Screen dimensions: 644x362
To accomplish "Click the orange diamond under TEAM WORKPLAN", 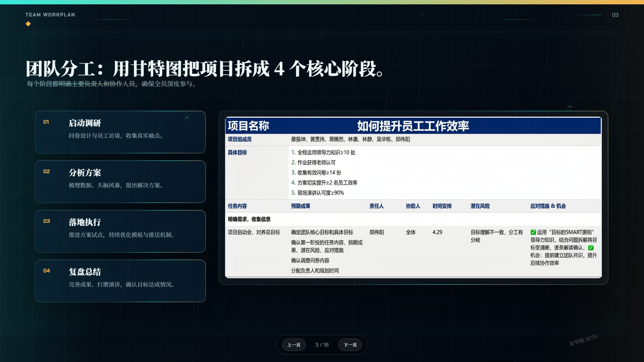I will click(x=28, y=24).
